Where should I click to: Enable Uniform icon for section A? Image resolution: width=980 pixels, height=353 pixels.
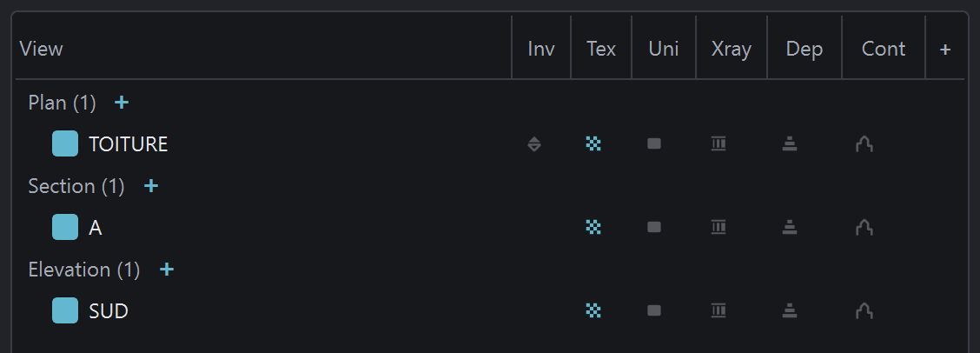pos(654,227)
